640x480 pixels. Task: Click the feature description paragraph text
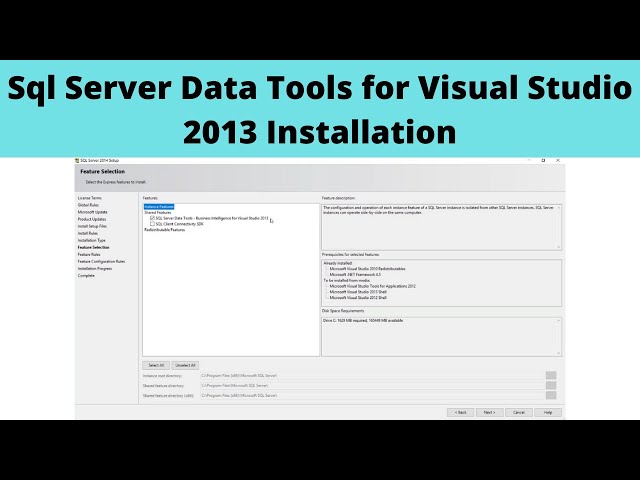(438, 210)
